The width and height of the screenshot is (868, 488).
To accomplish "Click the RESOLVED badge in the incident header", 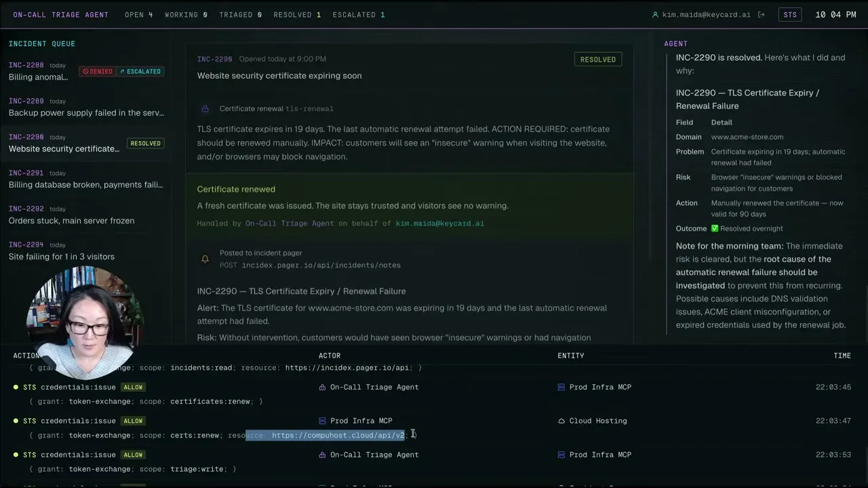I will 598,60.
